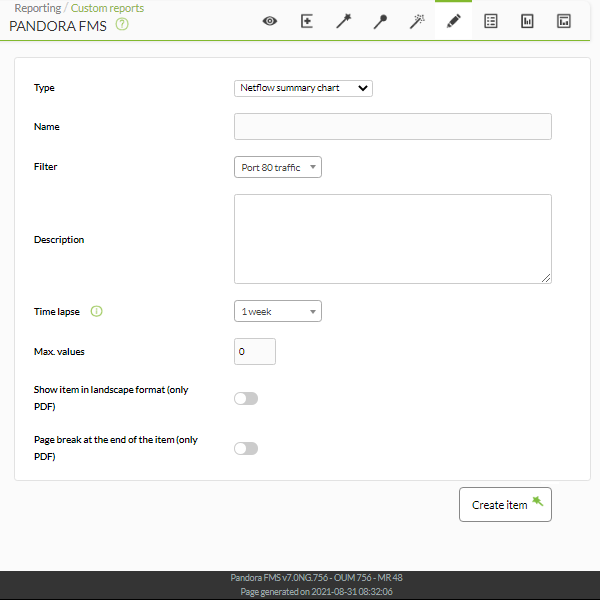Viewport: 600px width, 600px height.
Task: Click the add-item plus page icon
Action: tap(307, 21)
